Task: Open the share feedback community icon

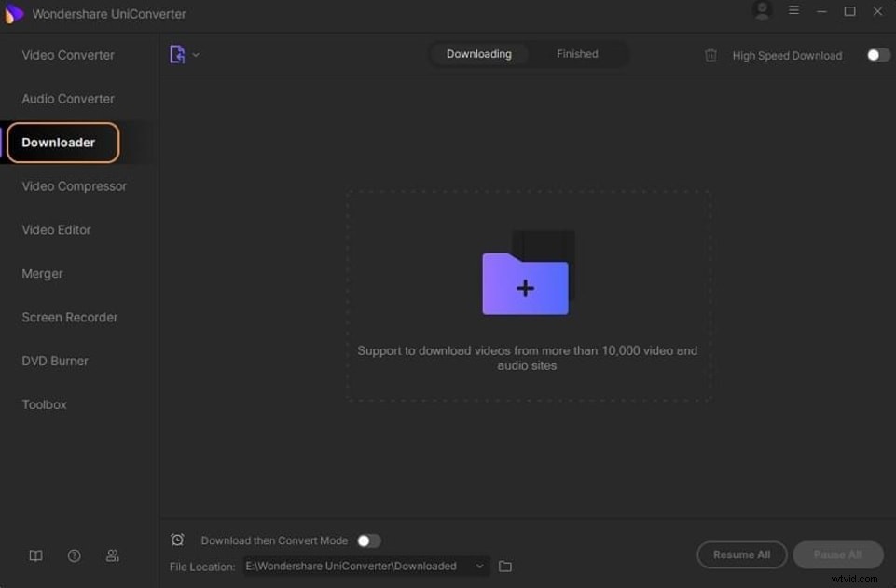Action: click(x=112, y=555)
